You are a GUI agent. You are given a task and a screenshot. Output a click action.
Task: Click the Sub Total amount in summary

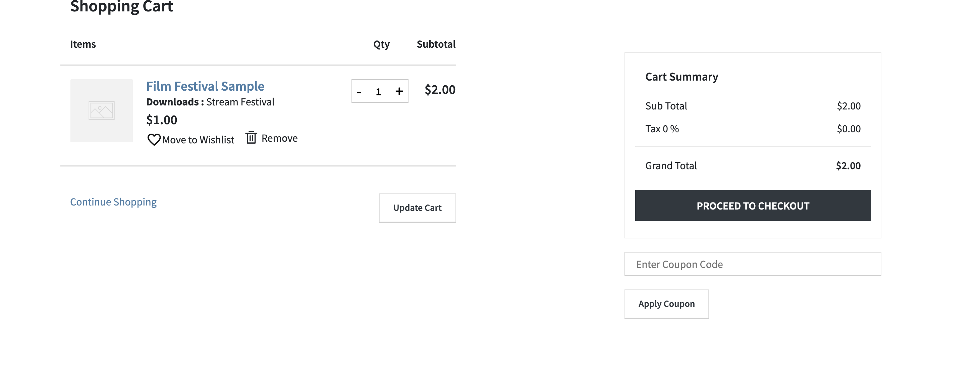click(849, 106)
